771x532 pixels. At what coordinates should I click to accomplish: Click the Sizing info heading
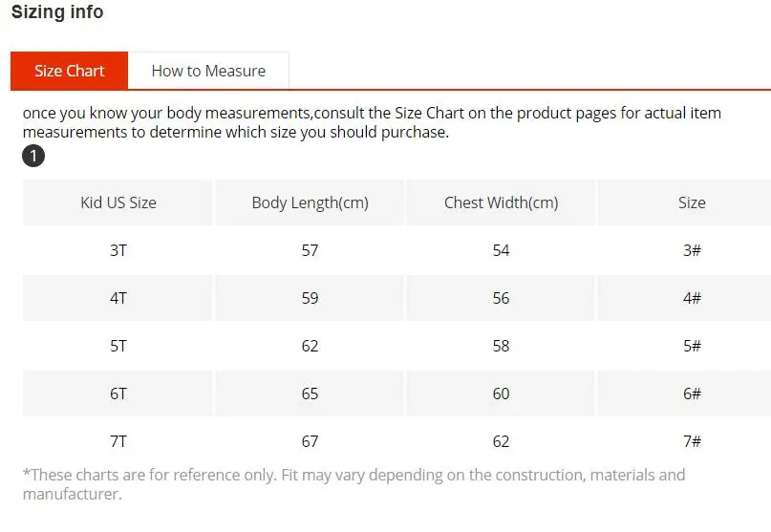point(57,12)
